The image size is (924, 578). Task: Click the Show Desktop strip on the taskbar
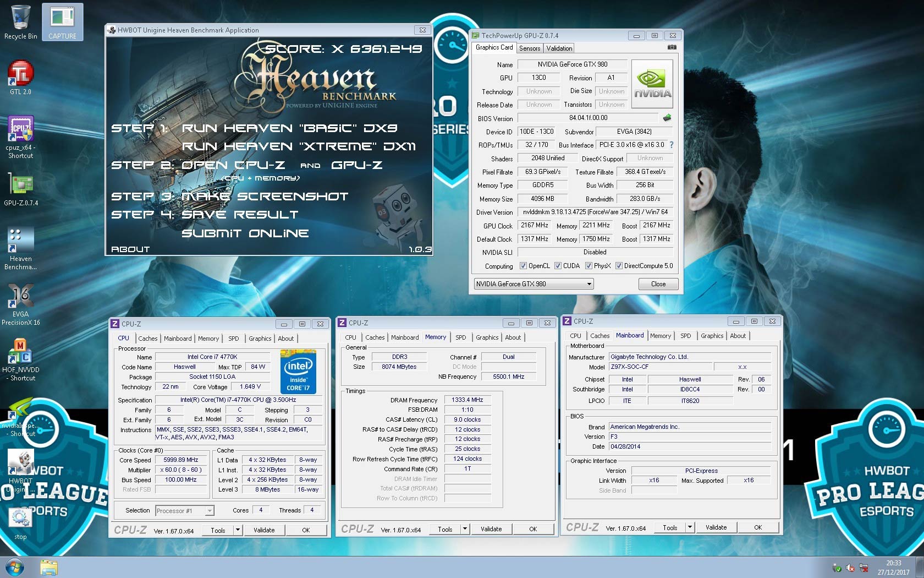920,568
